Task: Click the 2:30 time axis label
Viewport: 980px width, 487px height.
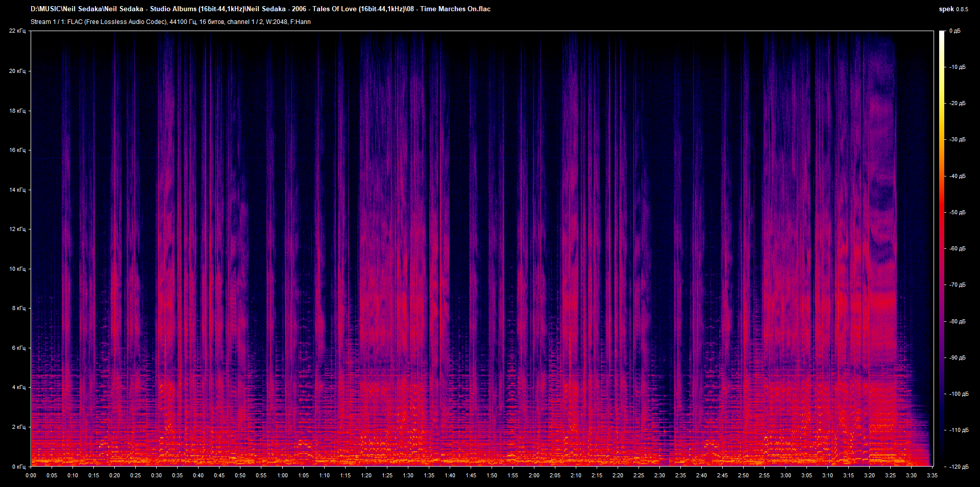Action: click(x=659, y=475)
